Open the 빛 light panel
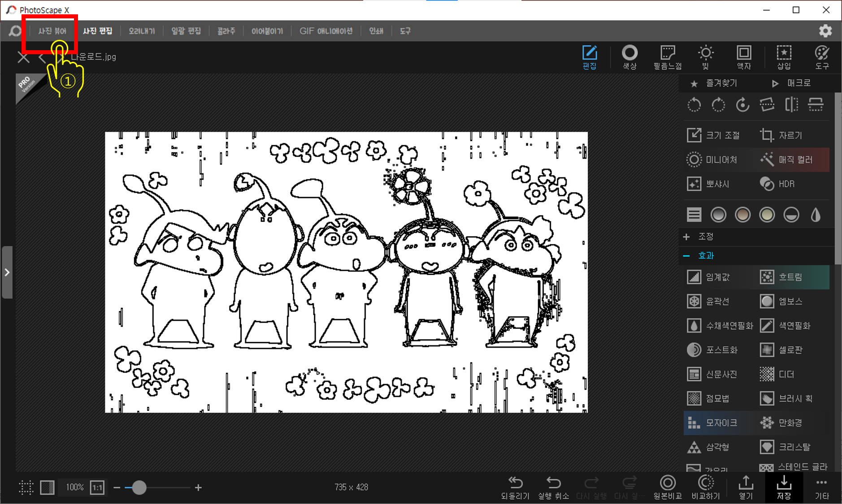842x504 pixels. click(706, 57)
